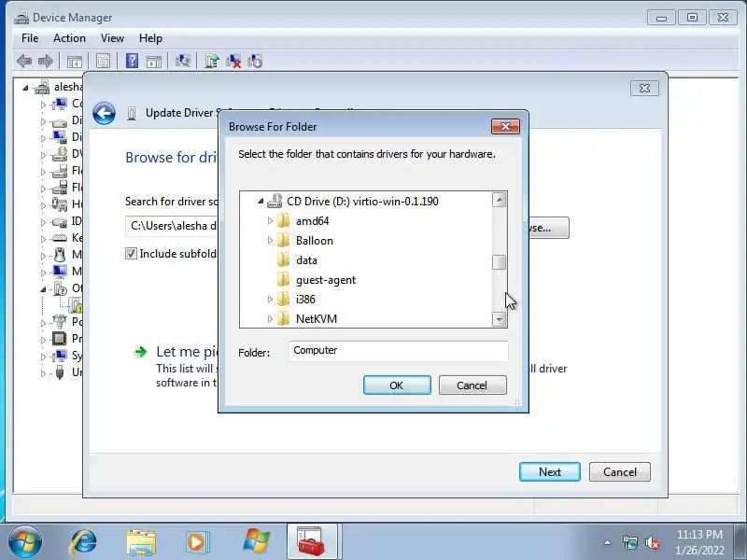Click the folder tree scroll up arrow
This screenshot has width=747, height=560.
(499, 200)
